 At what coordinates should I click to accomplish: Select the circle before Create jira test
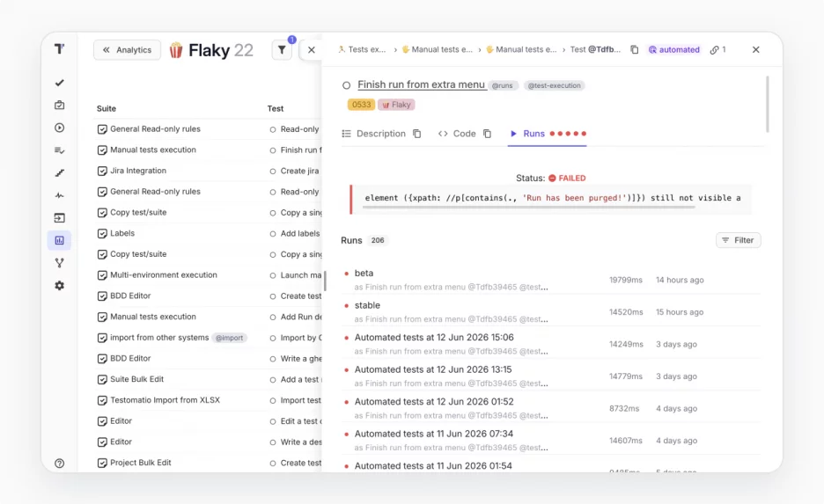coord(273,172)
